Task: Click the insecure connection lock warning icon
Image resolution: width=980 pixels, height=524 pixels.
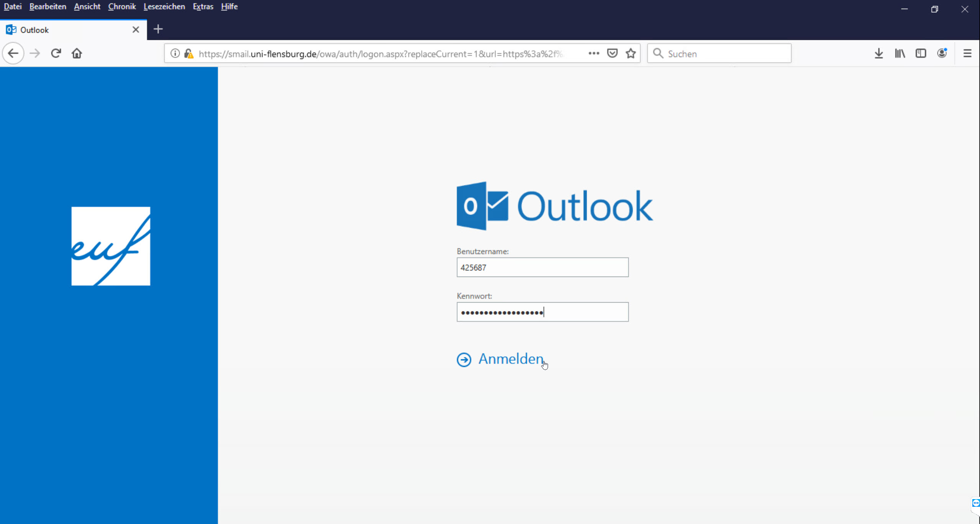Action: 189,54
